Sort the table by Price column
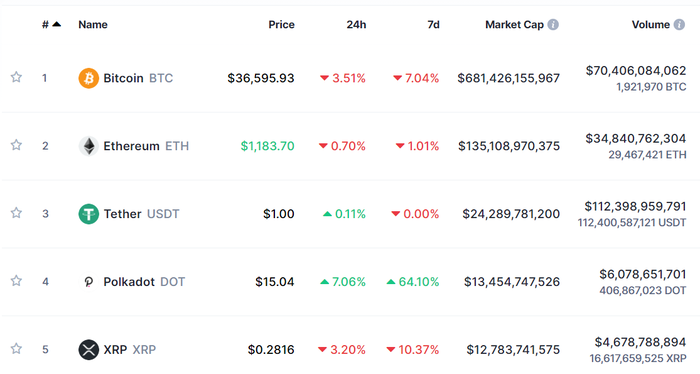700x374 pixels. pyautogui.click(x=281, y=25)
